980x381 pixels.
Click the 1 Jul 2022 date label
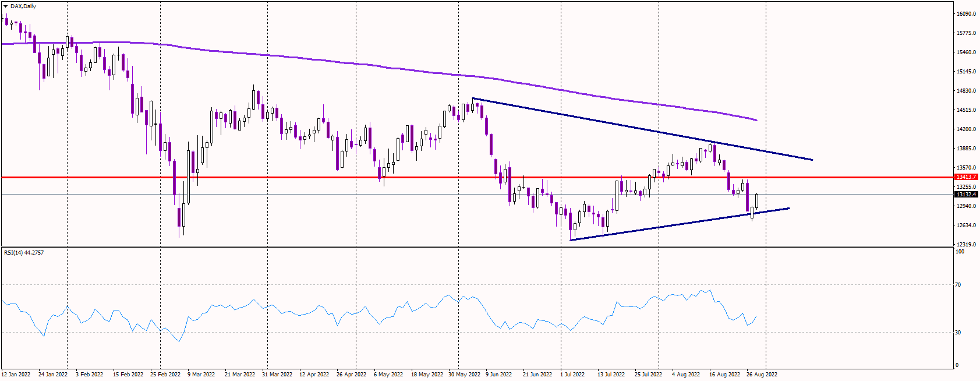[572, 375]
